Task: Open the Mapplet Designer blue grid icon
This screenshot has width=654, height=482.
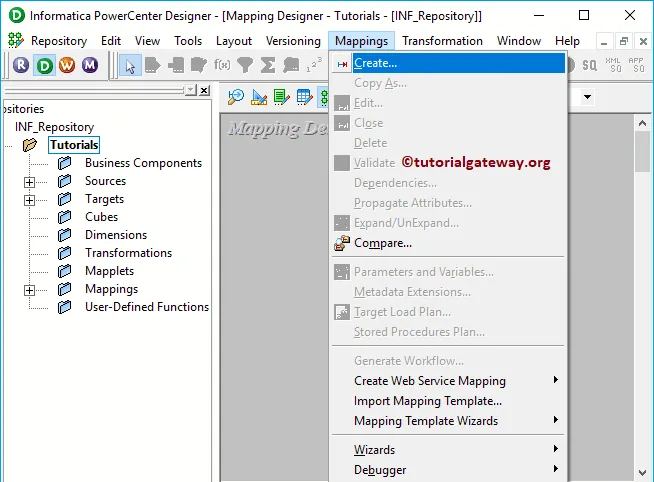Action: pos(304,97)
